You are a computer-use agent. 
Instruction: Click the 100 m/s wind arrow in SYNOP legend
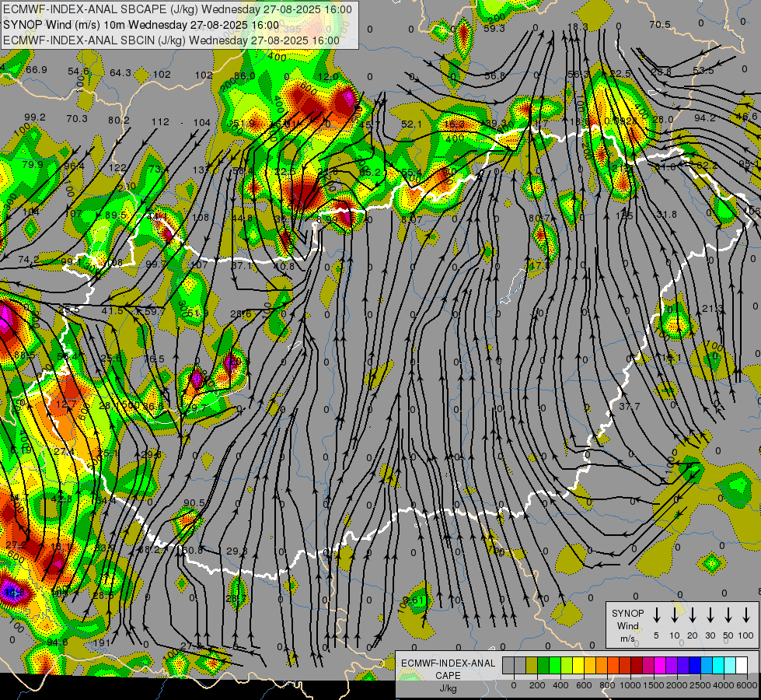746,615
